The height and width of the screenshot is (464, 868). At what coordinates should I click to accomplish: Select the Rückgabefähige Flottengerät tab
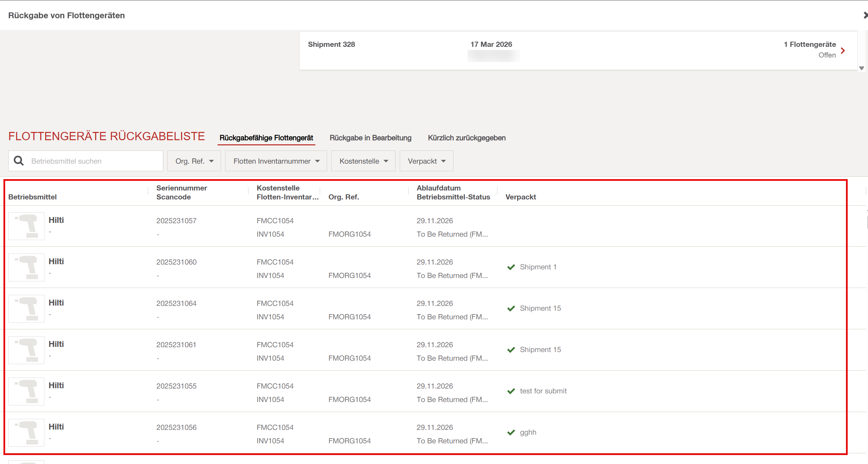(266, 138)
